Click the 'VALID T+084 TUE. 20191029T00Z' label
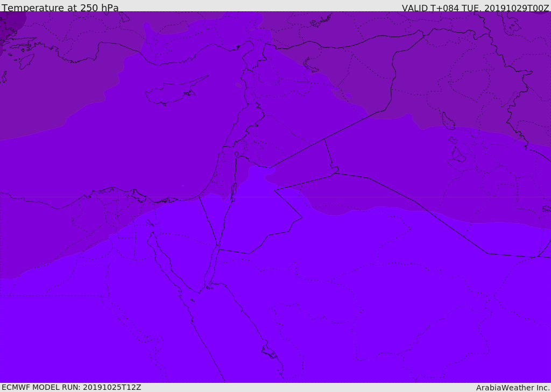551x392 pixels. click(x=476, y=8)
